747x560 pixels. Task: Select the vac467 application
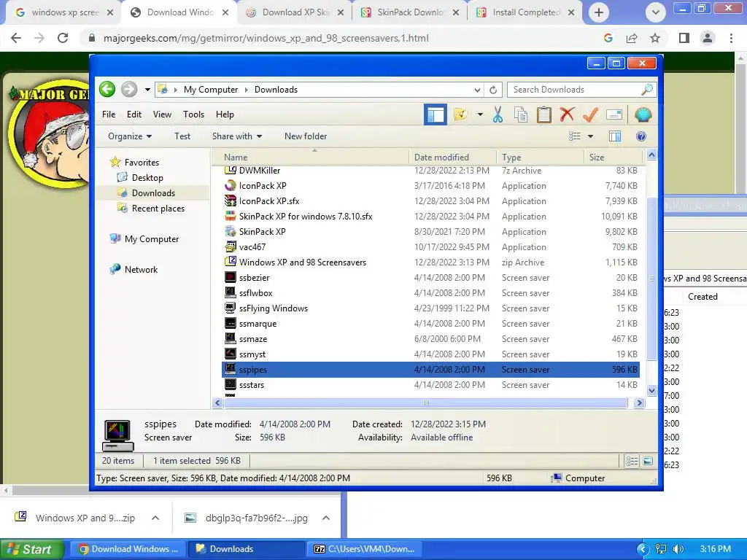pos(430,246)
